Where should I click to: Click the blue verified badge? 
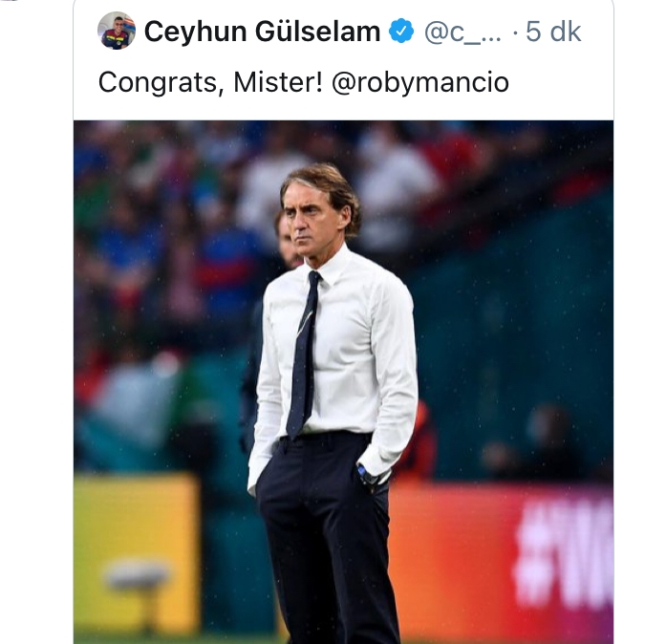tap(401, 31)
